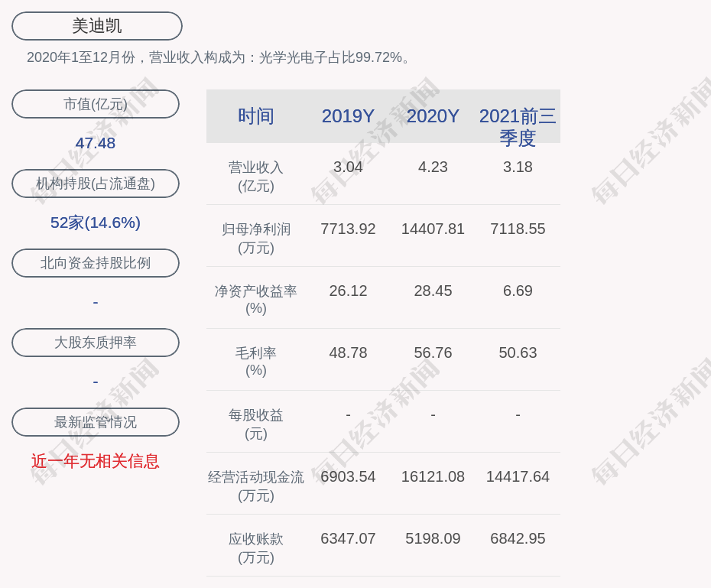Screen dimensions: 711x588
Task: Select cash flow value 16121.08
Action: 433,476
